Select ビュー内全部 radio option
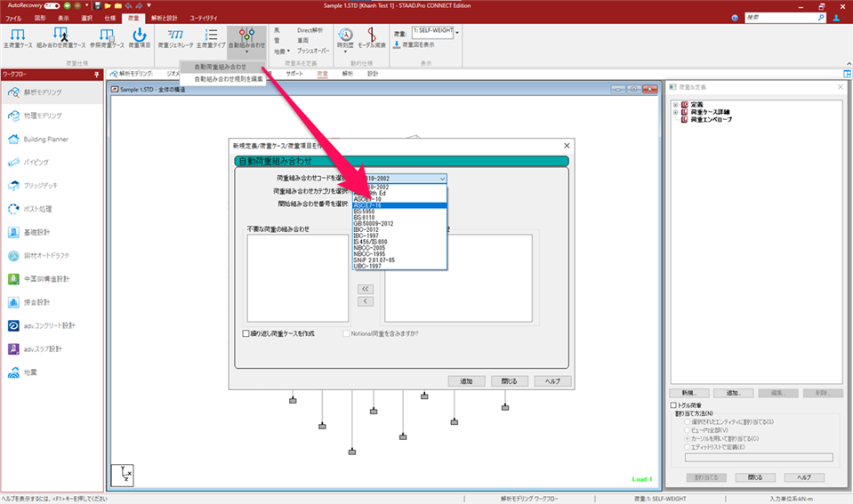The width and height of the screenshot is (853, 504). coord(688,430)
